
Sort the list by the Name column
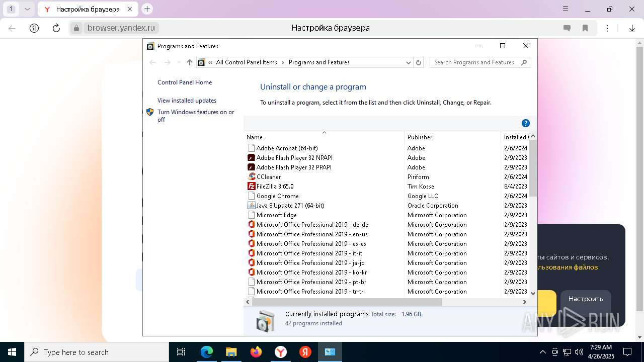pos(324,137)
